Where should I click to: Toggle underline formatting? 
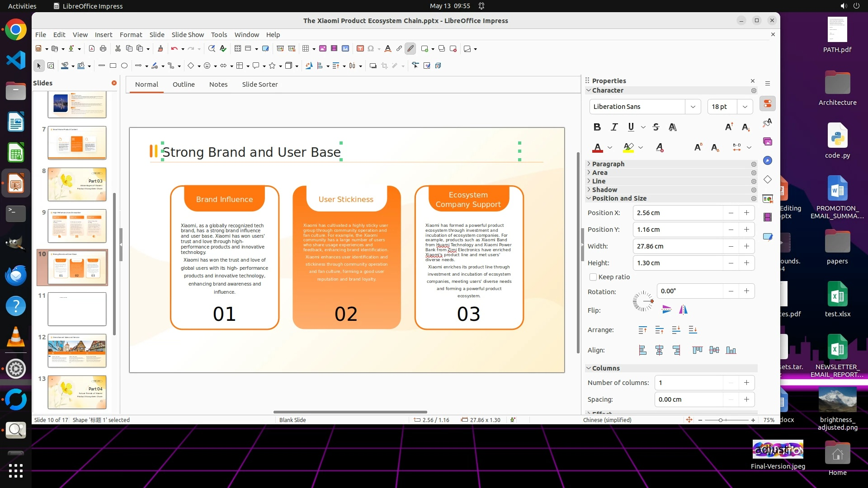[631, 127]
